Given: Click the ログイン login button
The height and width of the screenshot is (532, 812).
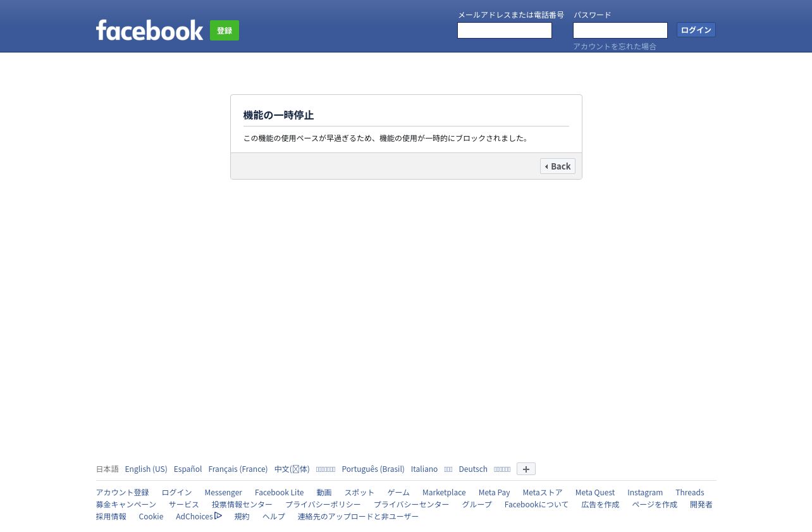Looking at the screenshot, I should [696, 30].
